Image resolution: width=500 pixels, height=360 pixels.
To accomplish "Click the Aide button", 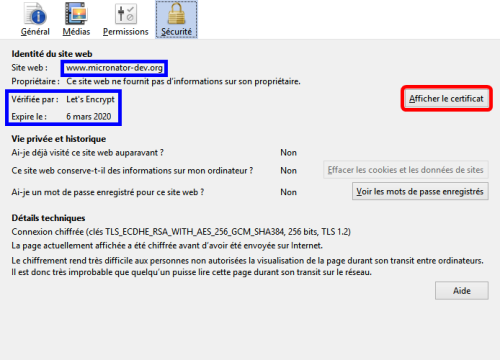I will [462, 291].
